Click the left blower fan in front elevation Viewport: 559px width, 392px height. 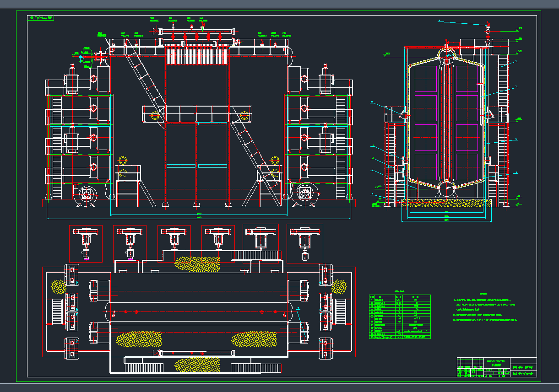click(x=86, y=195)
